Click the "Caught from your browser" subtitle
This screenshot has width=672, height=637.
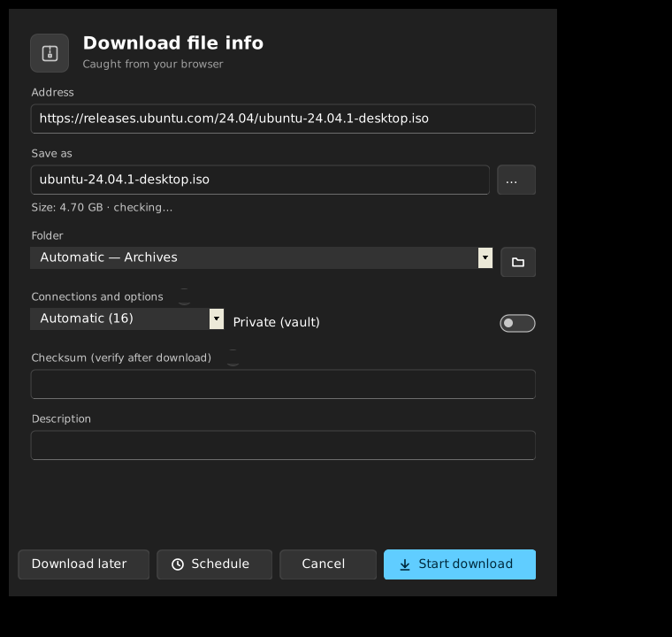coord(153,65)
